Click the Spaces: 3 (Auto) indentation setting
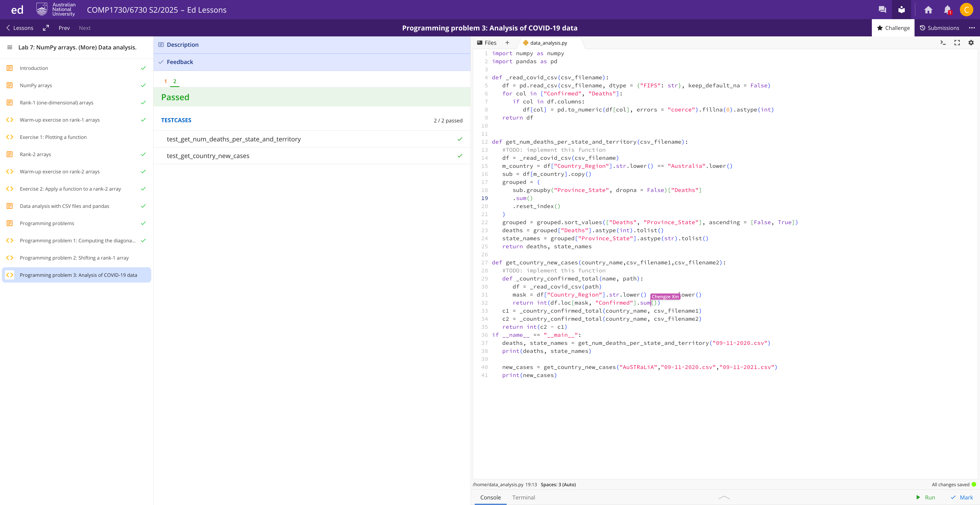 (x=558, y=485)
